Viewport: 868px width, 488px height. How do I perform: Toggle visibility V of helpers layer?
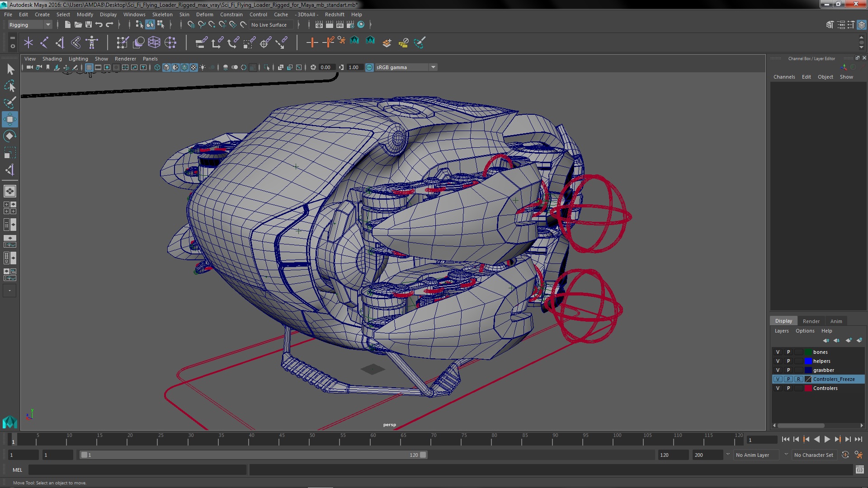[778, 361]
